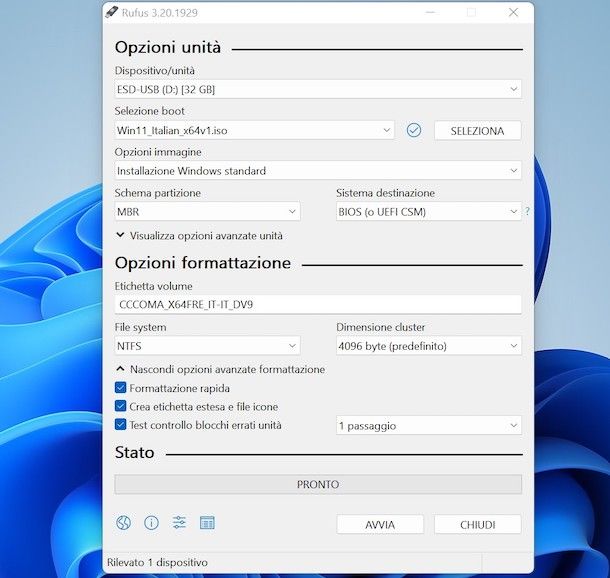The width and height of the screenshot is (610, 578).
Task: Click the Schema partizione label
Action: click(158, 193)
